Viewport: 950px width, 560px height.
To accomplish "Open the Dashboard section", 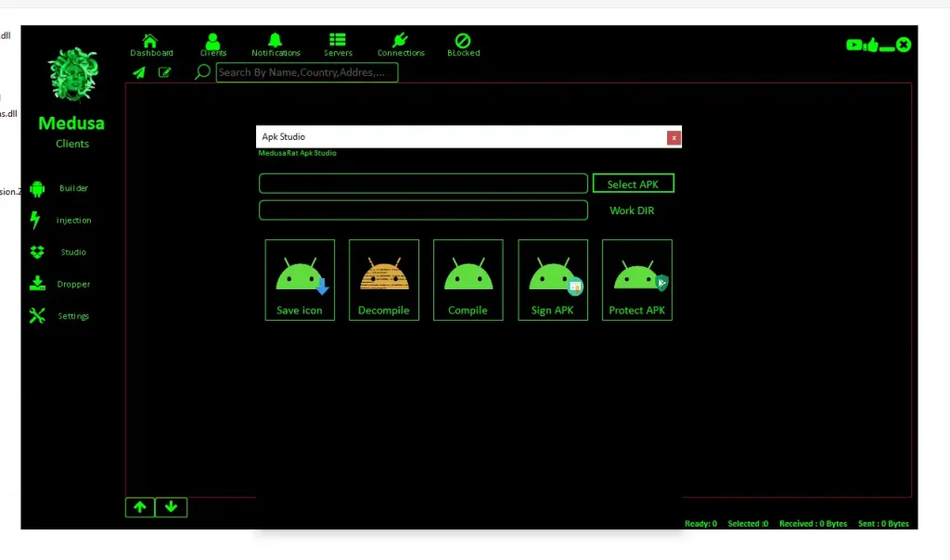I will tap(151, 42).
